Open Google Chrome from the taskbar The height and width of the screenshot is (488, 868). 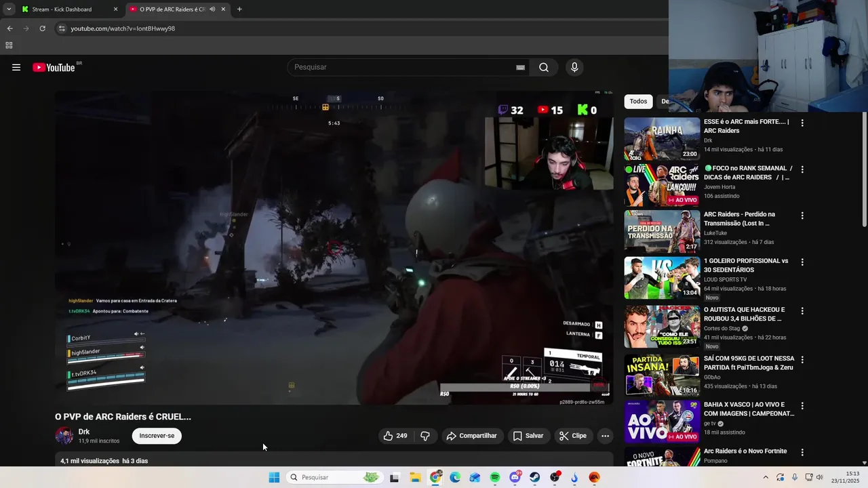tap(435, 477)
